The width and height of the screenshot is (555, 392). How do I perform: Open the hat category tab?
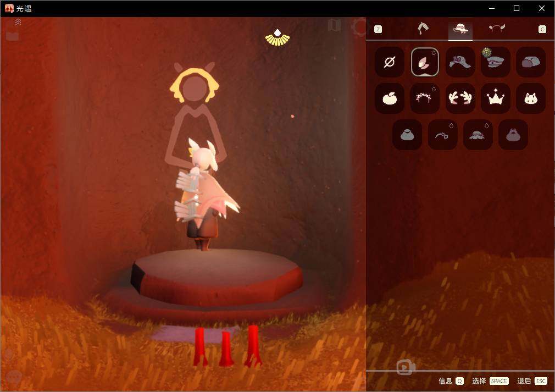click(x=460, y=29)
